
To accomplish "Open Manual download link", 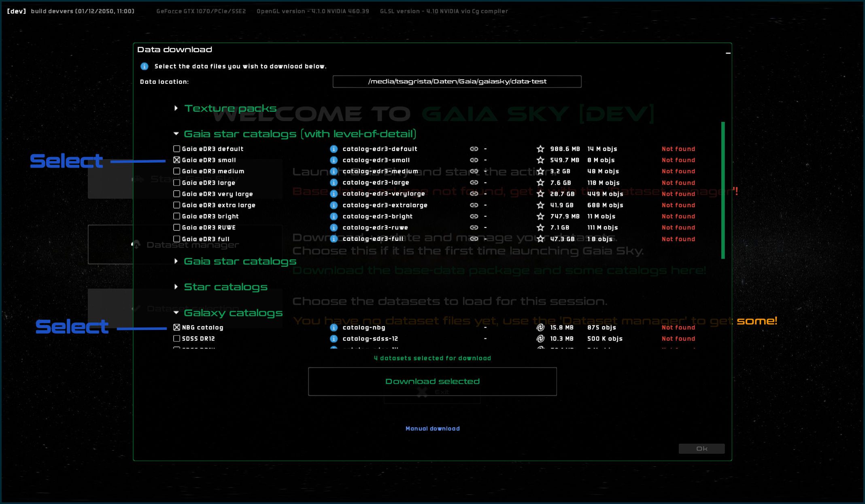I will coord(432,428).
